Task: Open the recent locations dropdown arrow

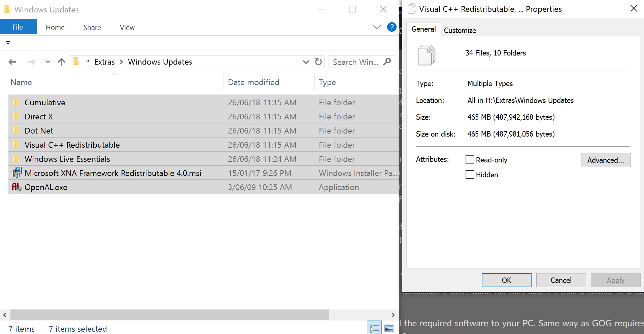Action: [48, 62]
